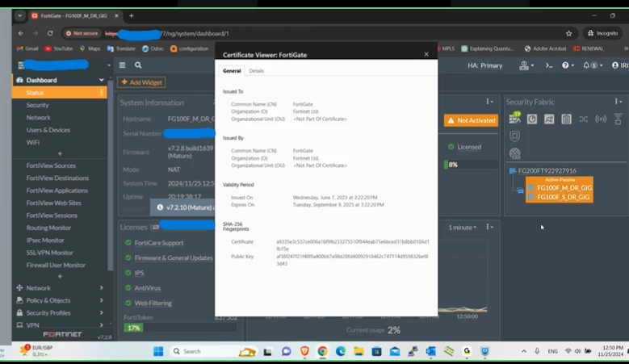The width and height of the screenshot is (629, 364).
Task: Open the notifications bell
Action: (x=592, y=65)
